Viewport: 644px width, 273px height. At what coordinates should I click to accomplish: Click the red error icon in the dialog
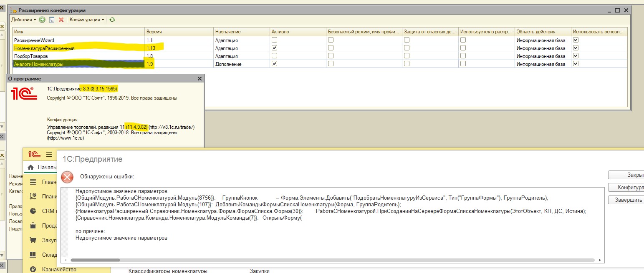(x=67, y=177)
